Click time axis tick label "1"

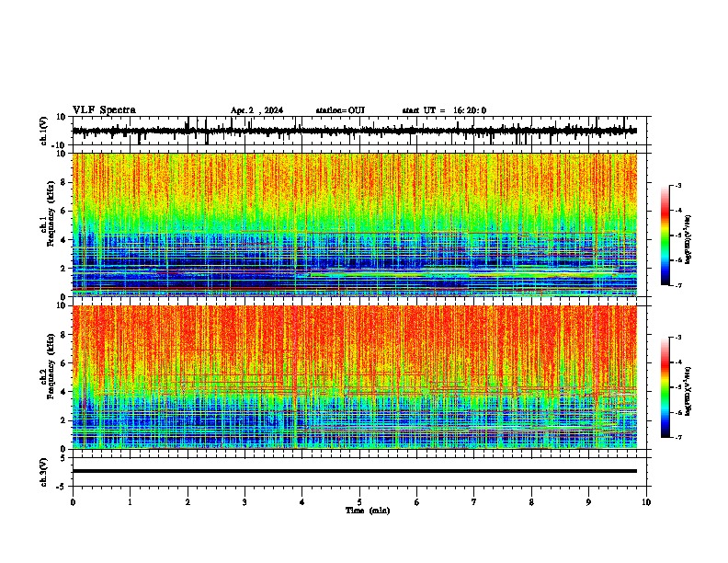click(x=130, y=502)
